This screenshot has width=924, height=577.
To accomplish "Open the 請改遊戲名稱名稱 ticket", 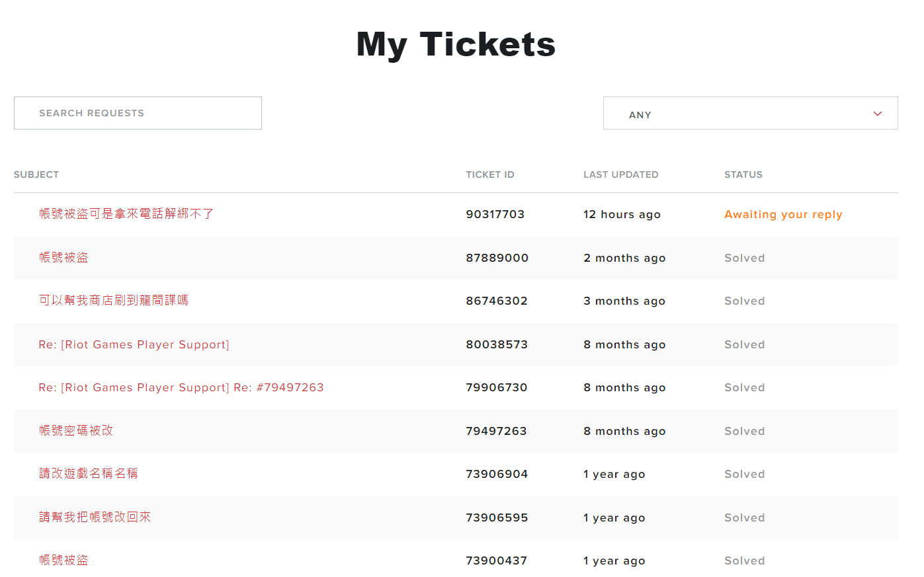I will click(89, 473).
